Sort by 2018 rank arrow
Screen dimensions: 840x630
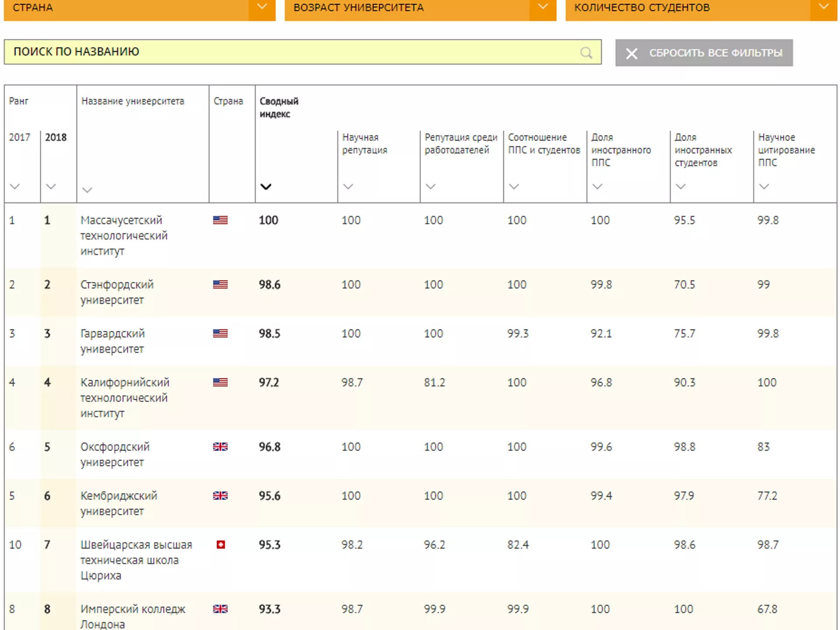[x=51, y=187]
